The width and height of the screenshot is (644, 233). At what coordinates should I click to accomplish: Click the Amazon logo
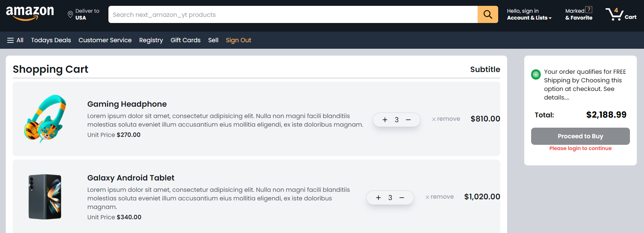30,14
